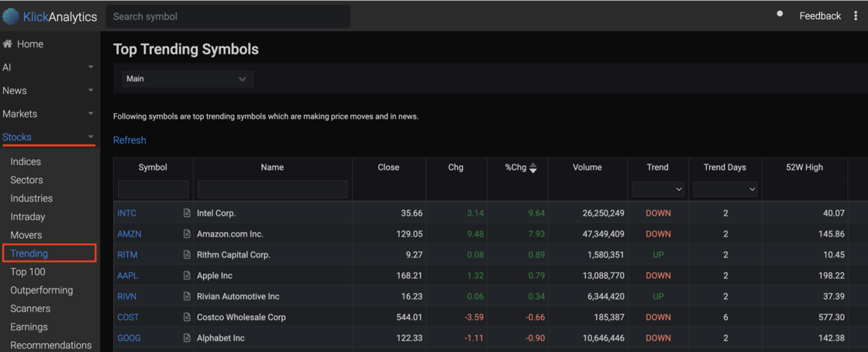This screenshot has height=352, width=868.
Task: Open Industries under Stocks
Action: point(32,198)
